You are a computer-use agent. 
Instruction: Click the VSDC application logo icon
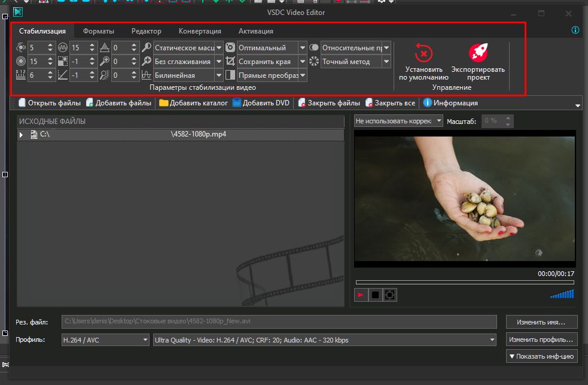[x=17, y=12]
